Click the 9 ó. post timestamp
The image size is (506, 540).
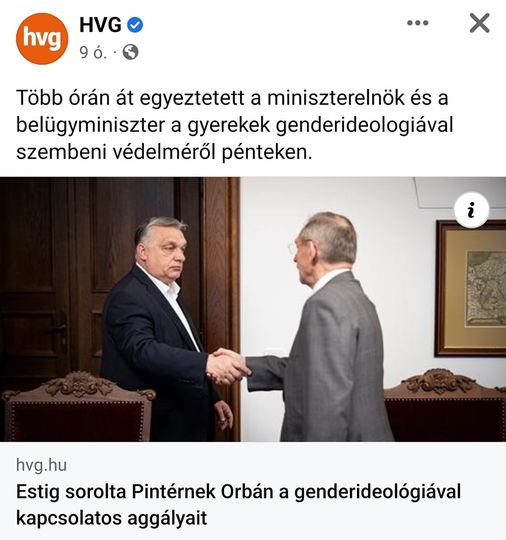coord(93,52)
